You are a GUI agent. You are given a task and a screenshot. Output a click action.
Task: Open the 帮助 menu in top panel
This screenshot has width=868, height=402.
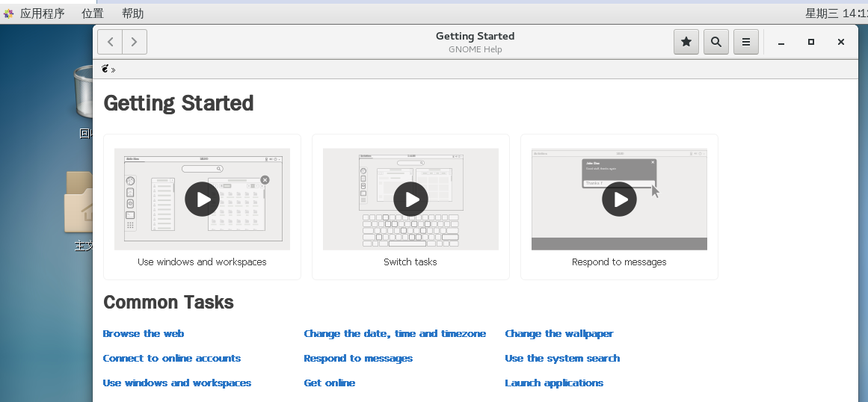pos(132,13)
